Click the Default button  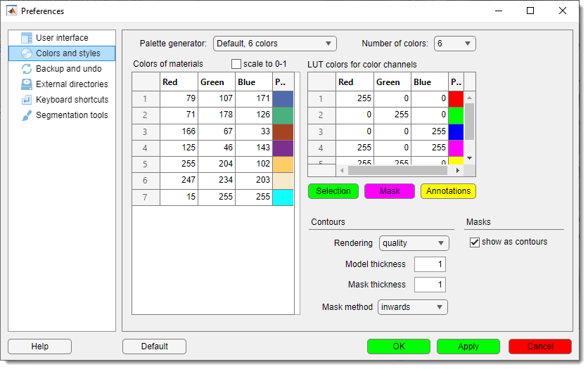tap(154, 347)
